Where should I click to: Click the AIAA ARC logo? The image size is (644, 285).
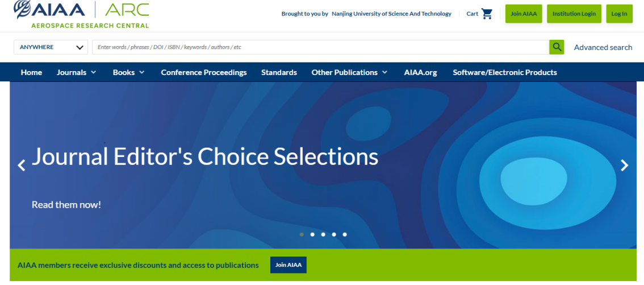click(81, 15)
